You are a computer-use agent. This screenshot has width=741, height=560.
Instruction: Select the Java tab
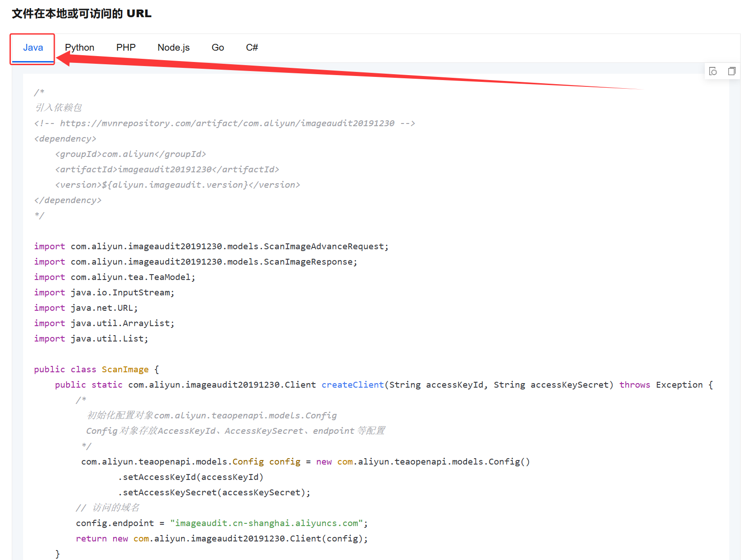pyautogui.click(x=33, y=47)
